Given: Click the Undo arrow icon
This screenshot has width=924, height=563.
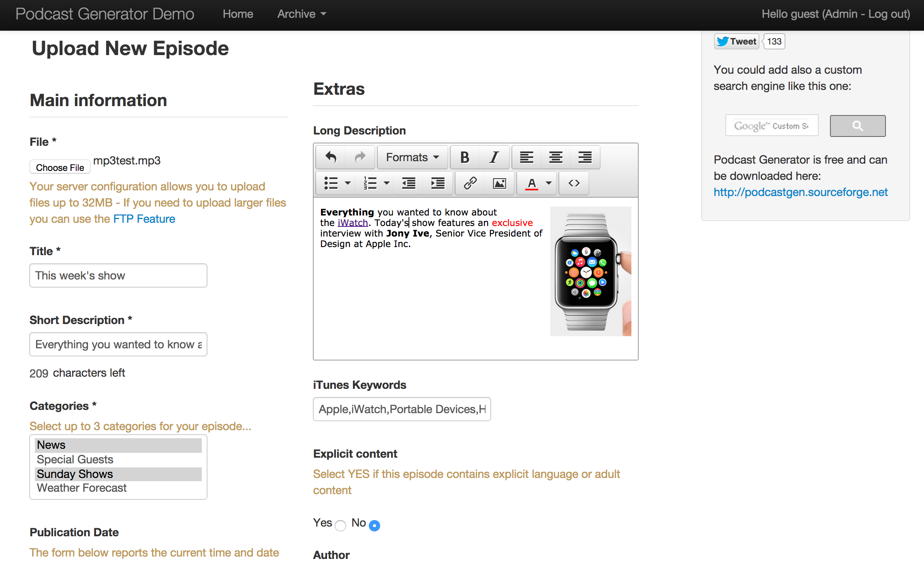Looking at the screenshot, I should [330, 156].
